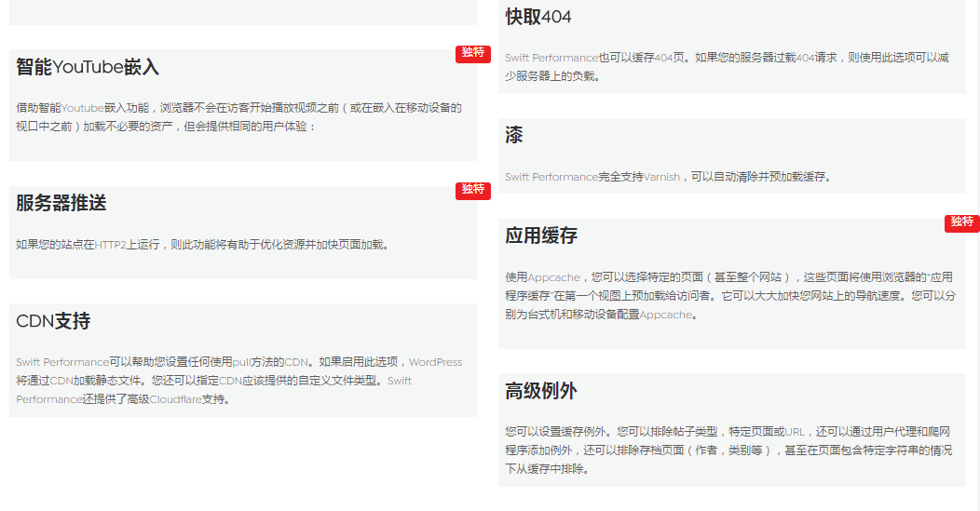Click the 独特 badge on 智能YouTube嵌入 card
Image resolution: width=980 pixels, height=511 pixels.
coord(472,54)
